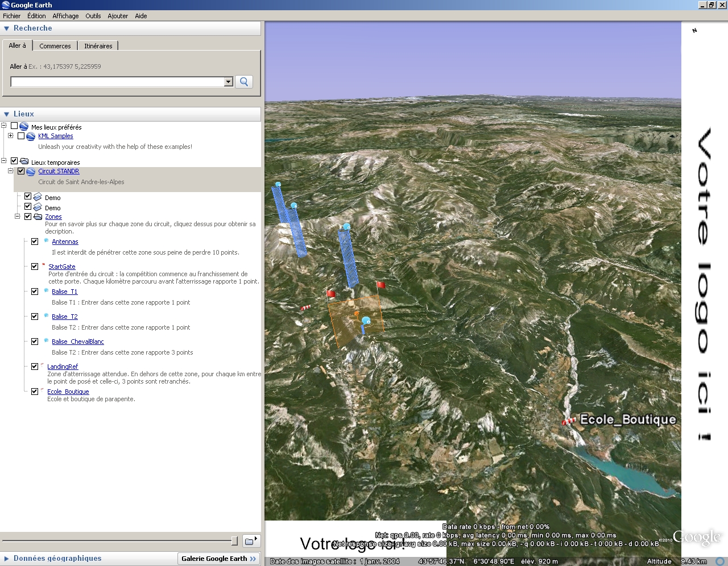
Task: Click the first Demo overlay icon
Action: pyautogui.click(x=38, y=197)
